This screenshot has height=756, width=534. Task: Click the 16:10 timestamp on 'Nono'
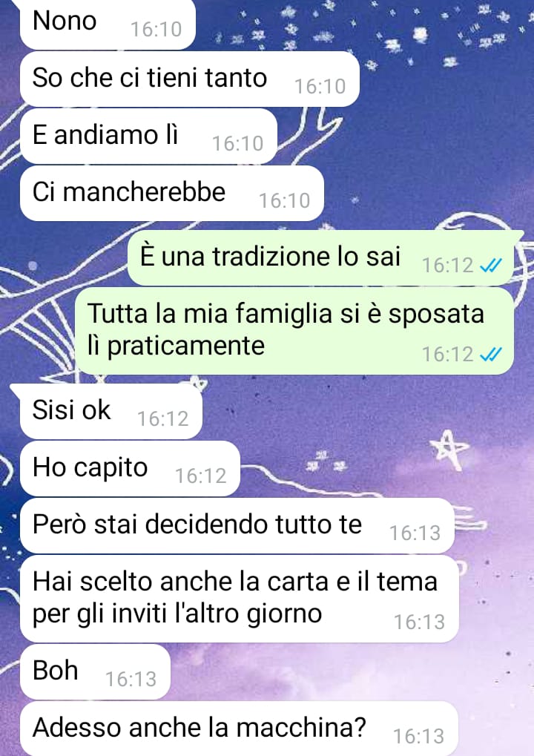pyautogui.click(x=156, y=30)
